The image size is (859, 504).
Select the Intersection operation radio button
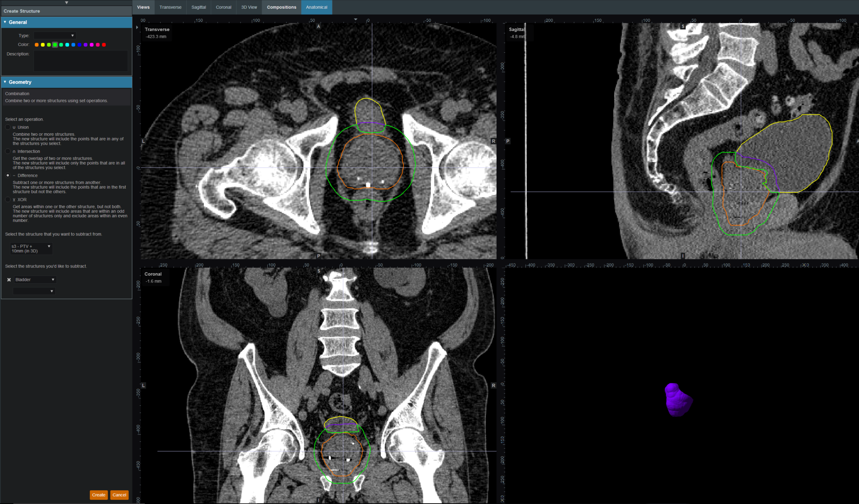pos(8,151)
